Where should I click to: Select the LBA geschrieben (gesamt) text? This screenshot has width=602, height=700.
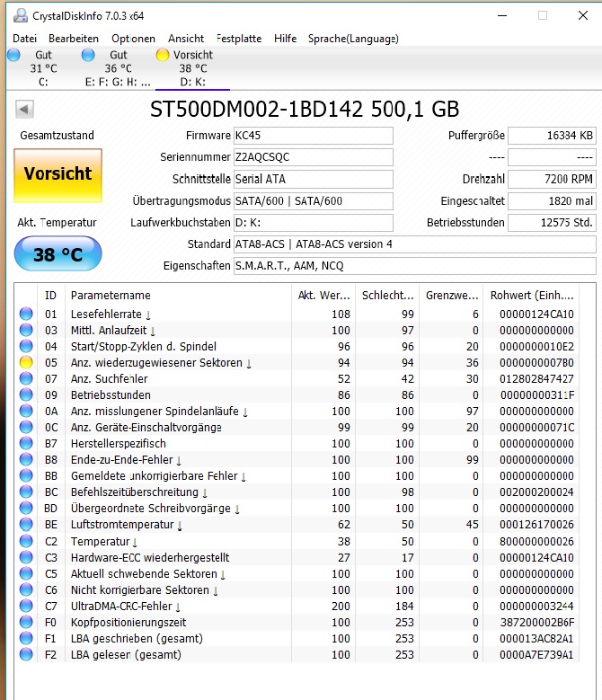click(x=137, y=638)
